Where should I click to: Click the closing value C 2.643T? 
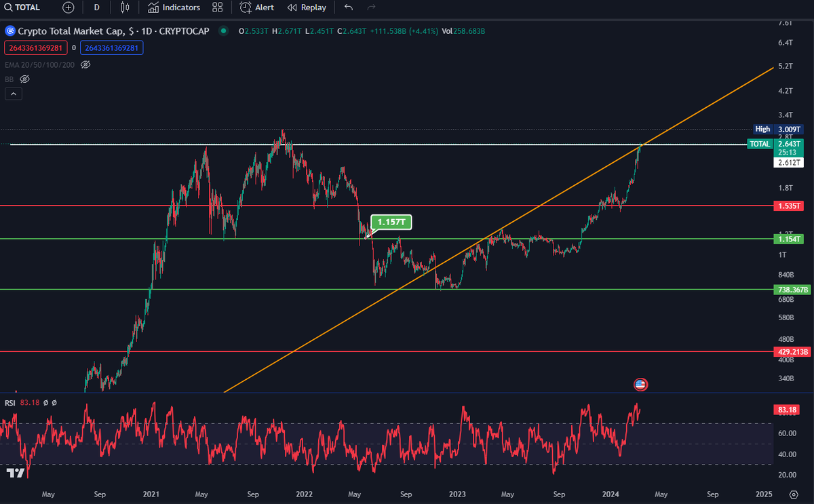(351, 31)
